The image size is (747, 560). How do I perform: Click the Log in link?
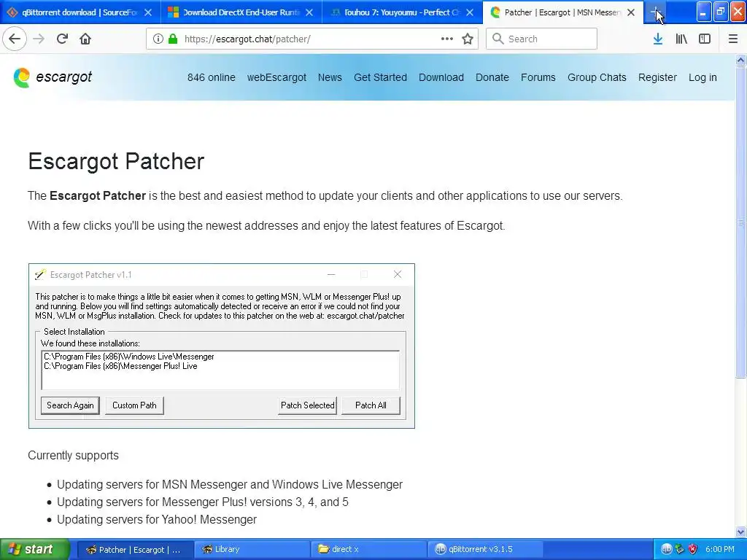(x=703, y=77)
